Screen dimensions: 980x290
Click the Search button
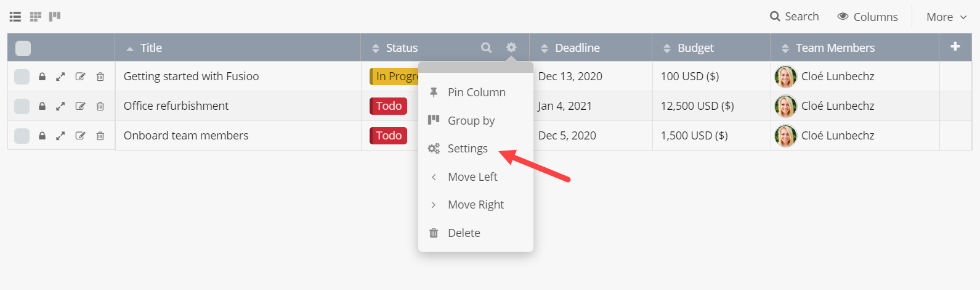(x=795, y=17)
